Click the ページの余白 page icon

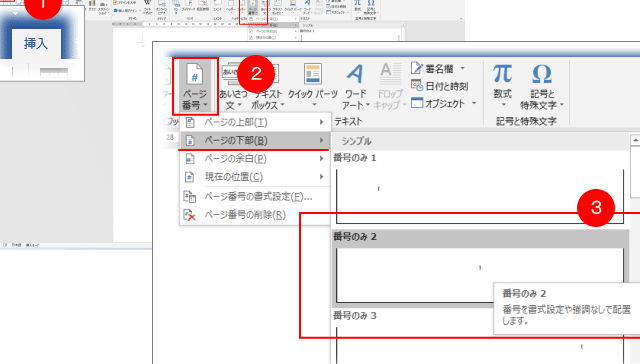point(190,158)
